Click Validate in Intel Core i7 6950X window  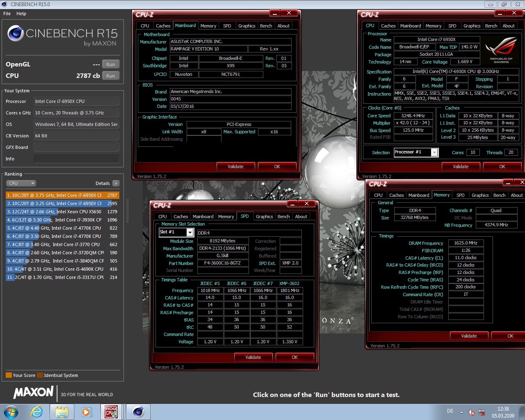[461, 167]
